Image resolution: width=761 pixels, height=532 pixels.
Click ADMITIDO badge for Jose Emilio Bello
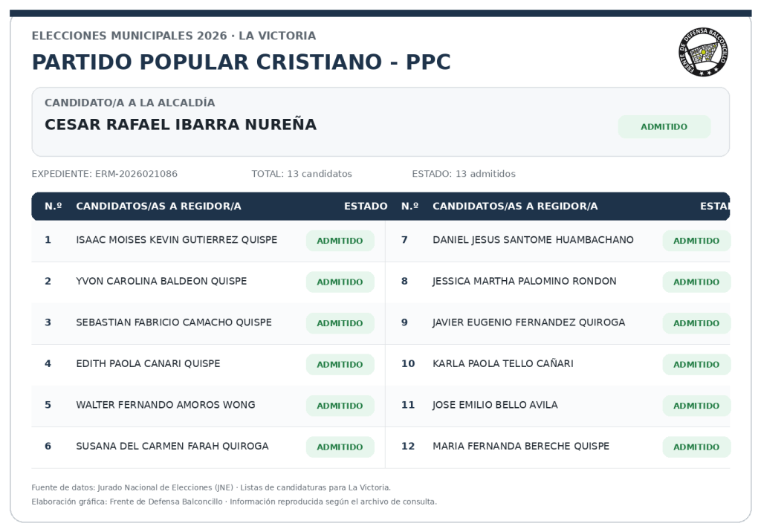tap(696, 406)
